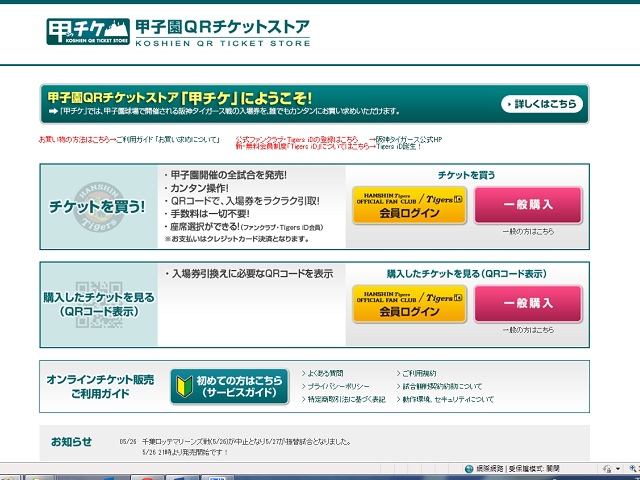The width and height of the screenshot is (640, 480).
Task: Click 一般購入 under 購入したチケットを見る
Action: click(x=528, y=304)
